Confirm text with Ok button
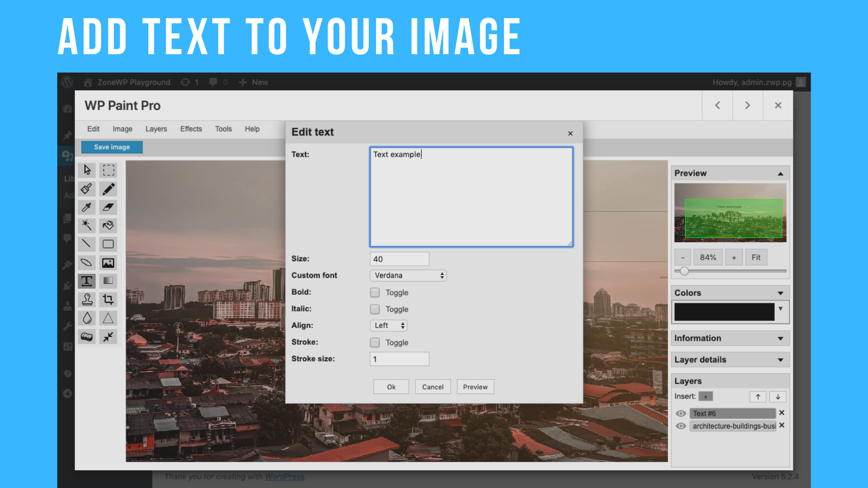 point(392,387)
